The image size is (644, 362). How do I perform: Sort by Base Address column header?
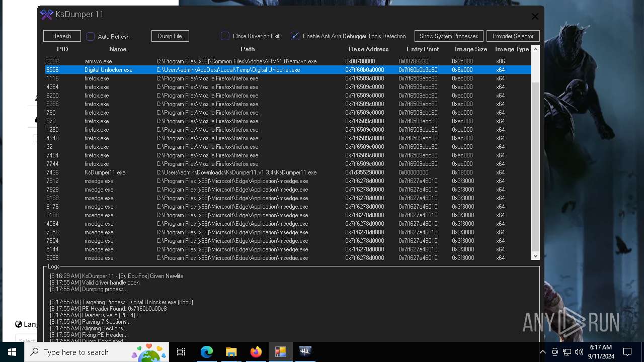point(369,49)
